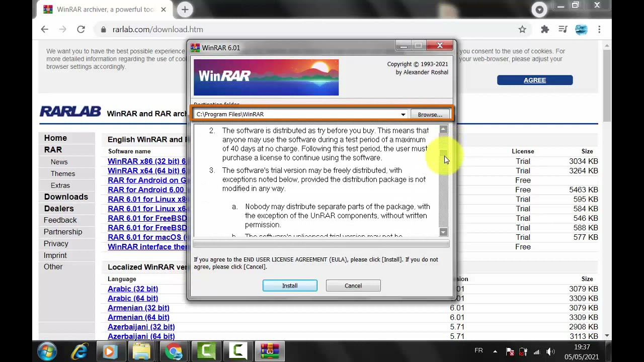Click the padlock site info icon
The image size is (644, 362).
pyautogui.click(x=104, y=30)
